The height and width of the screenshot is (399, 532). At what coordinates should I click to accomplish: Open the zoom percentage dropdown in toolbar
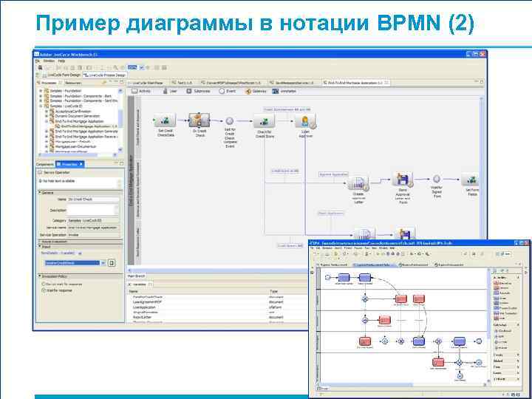(x=142, y=68)
